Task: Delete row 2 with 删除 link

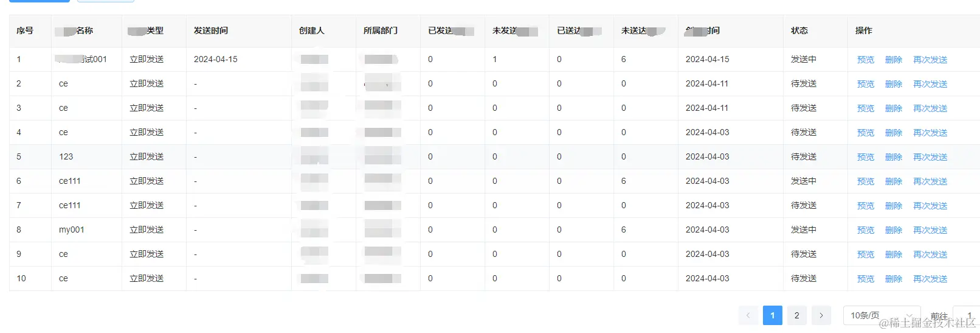Action: tap(893, 84)
